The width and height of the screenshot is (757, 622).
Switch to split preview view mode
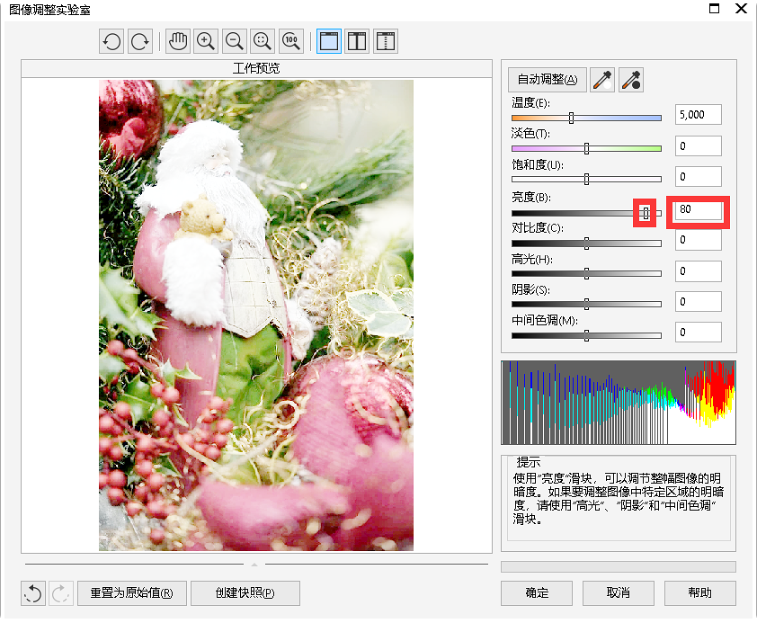(385, 42)
